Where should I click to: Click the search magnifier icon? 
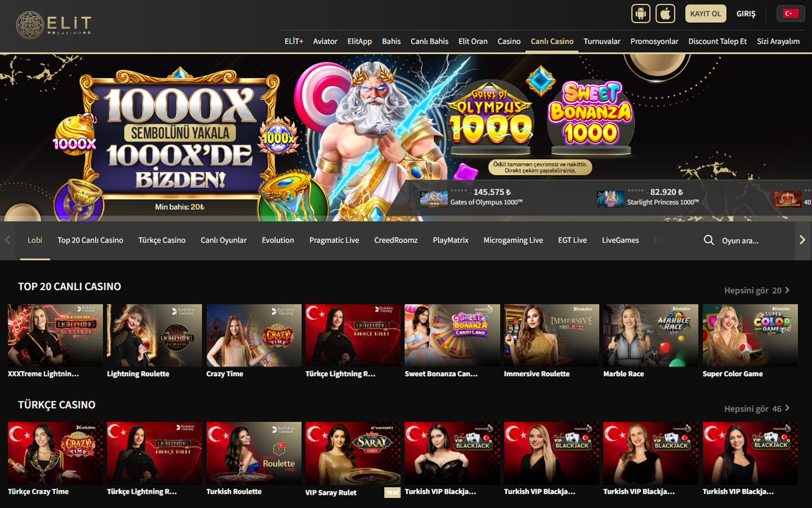pyautogui.click(x=708, y=240)
